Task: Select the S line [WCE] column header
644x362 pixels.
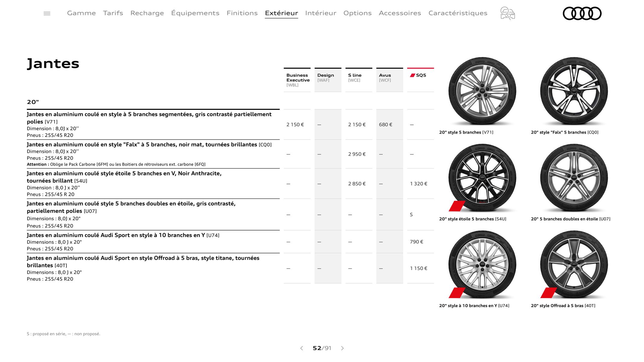Action: 359,80
